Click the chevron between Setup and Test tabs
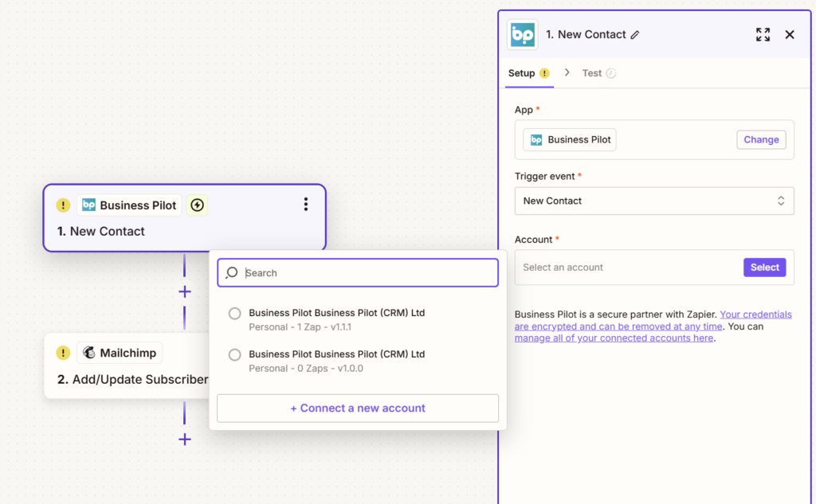Screen dimensions: 816x504 [x=567, y=72]
